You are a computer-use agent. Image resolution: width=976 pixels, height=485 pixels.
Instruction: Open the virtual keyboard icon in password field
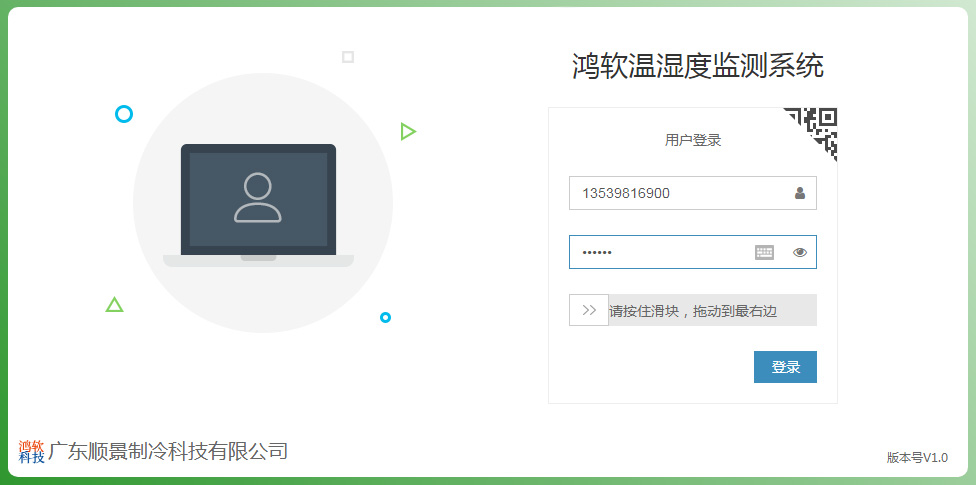click(764, 252)
